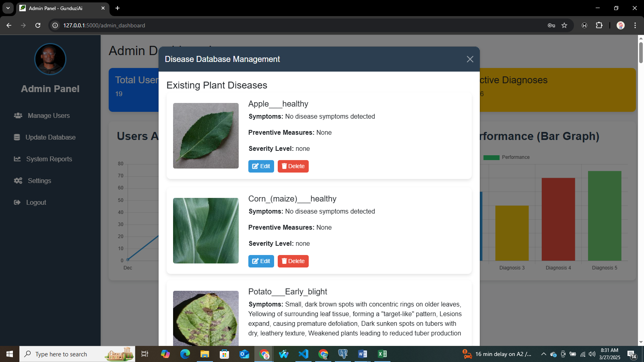Open Microsoft Excel from the taskbar
The image size is (644, 362).
382,354
